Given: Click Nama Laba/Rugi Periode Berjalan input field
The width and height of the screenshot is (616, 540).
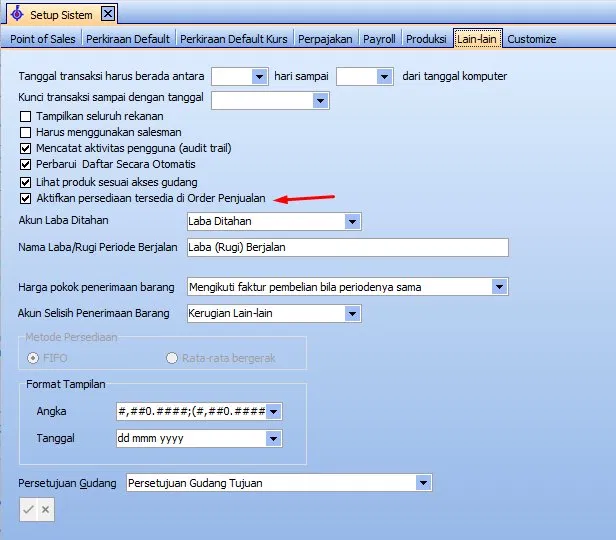Looking at the screenshot, I should tap(348, 247).
